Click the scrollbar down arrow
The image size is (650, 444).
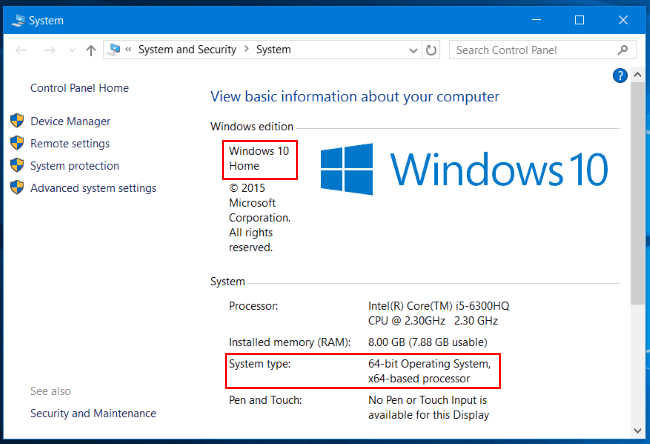pos(638,430)
